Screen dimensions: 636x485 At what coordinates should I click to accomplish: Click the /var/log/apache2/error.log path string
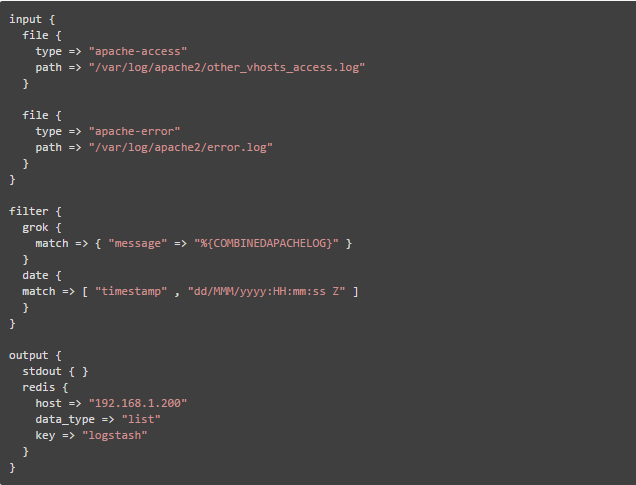(180, 147)
